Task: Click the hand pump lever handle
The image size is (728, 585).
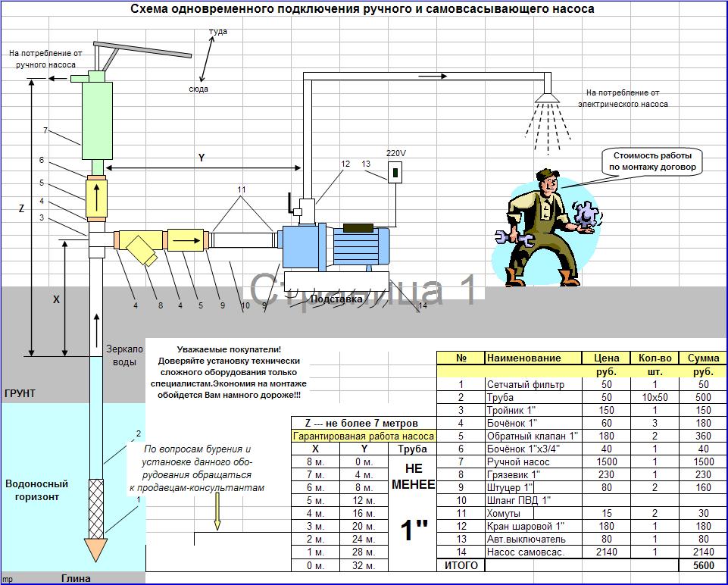Action: 142,50
